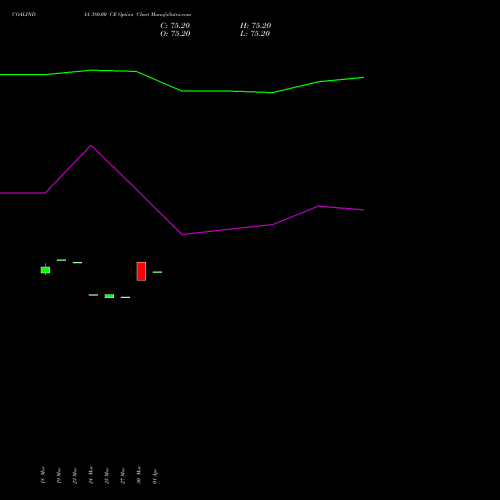Image resolution: width=500 pixels, height=500 pixels.
Task: Click the 23 Mar date axis label
Action: tap(75, 475)
